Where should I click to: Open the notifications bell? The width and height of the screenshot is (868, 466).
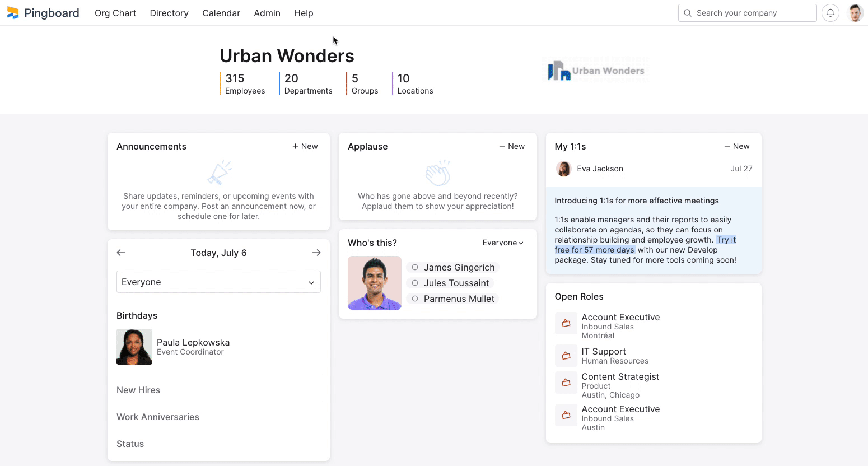(x=830, y=13)
